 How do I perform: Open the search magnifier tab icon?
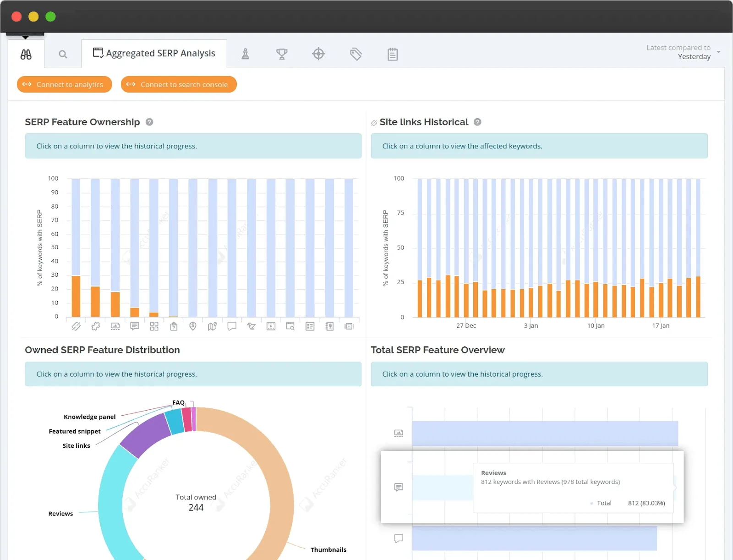(x=62, y=54)
